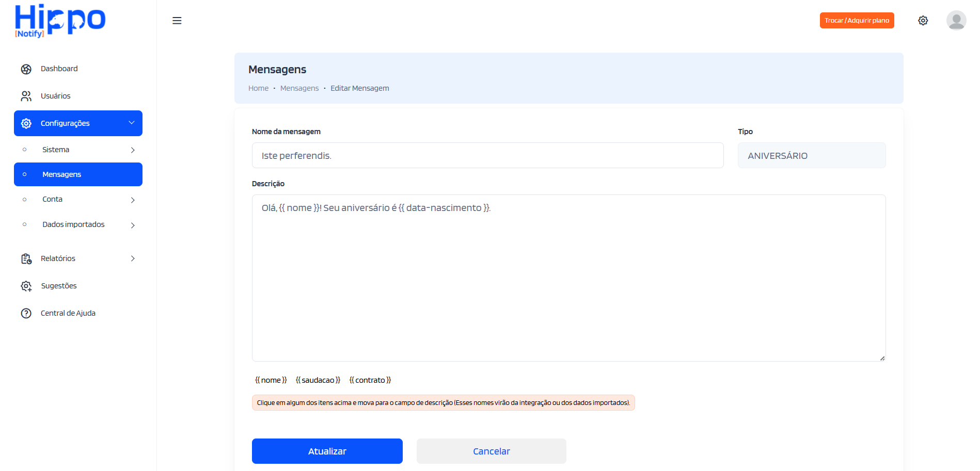Expand the Dados importados submenu arrow

point(133,225)
